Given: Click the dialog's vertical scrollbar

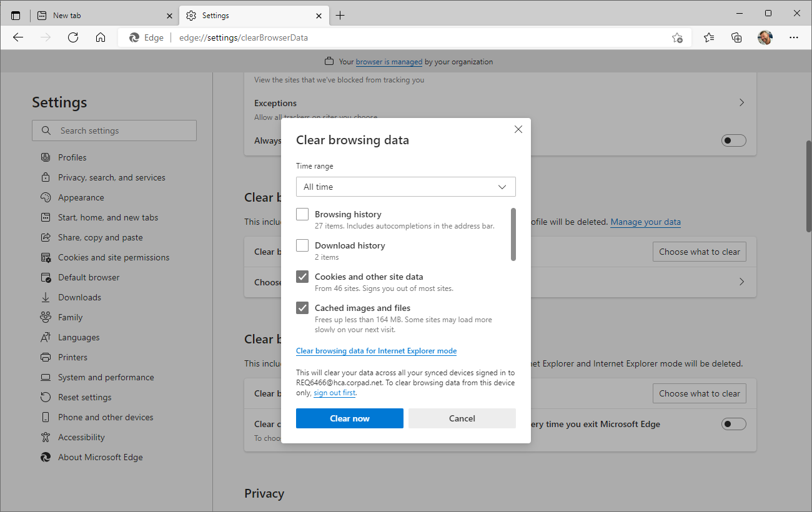Looking at the screenshot, I should [513, 235].
